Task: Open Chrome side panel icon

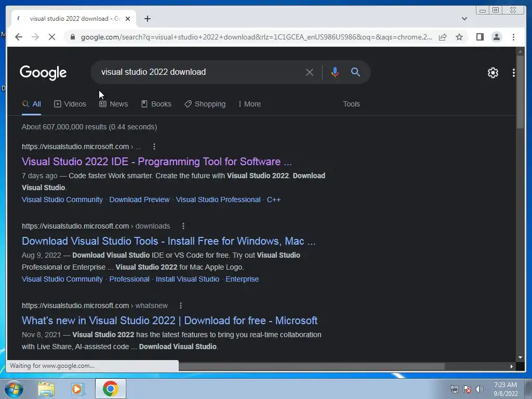Action: coord(480,37)
